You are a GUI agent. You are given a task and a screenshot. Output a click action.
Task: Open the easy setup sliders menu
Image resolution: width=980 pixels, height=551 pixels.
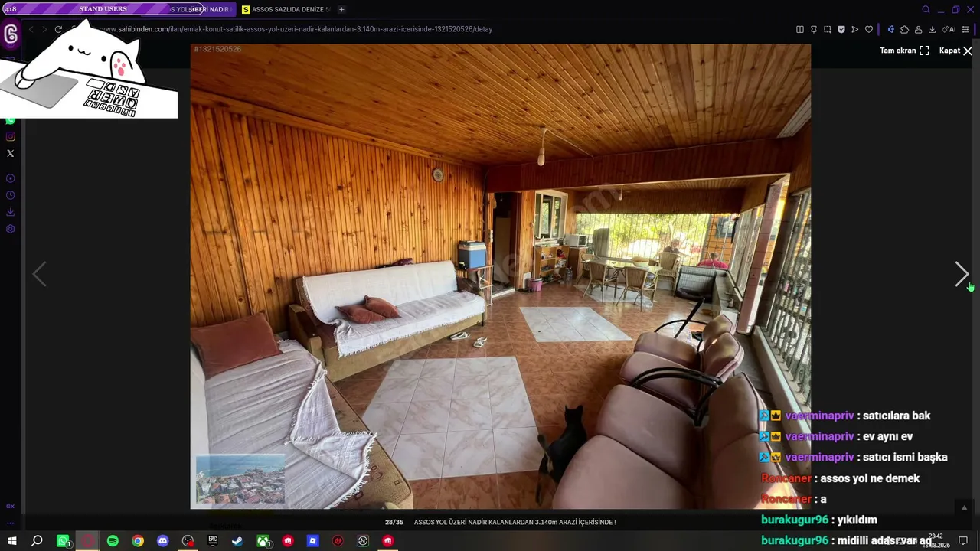coord(965,29)
